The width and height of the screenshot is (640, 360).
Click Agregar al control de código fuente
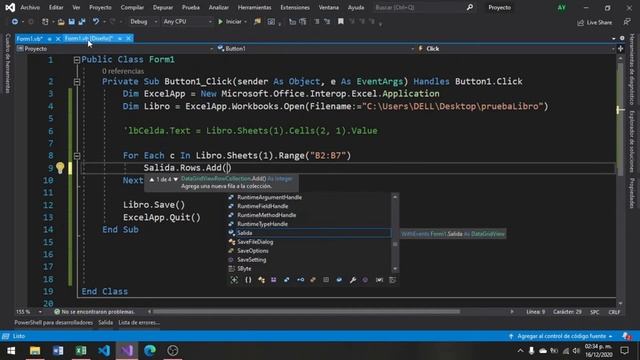(561, 336)
